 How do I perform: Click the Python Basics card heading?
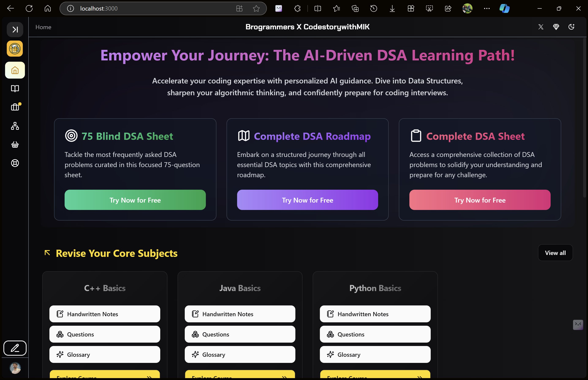375,288
